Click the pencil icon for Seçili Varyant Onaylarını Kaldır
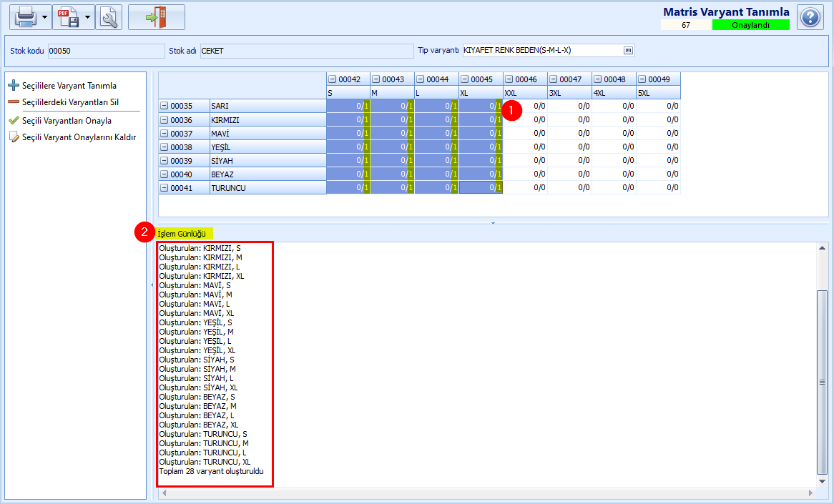The width and height of the screenshot is (834, 504). [x=14, y=137]
